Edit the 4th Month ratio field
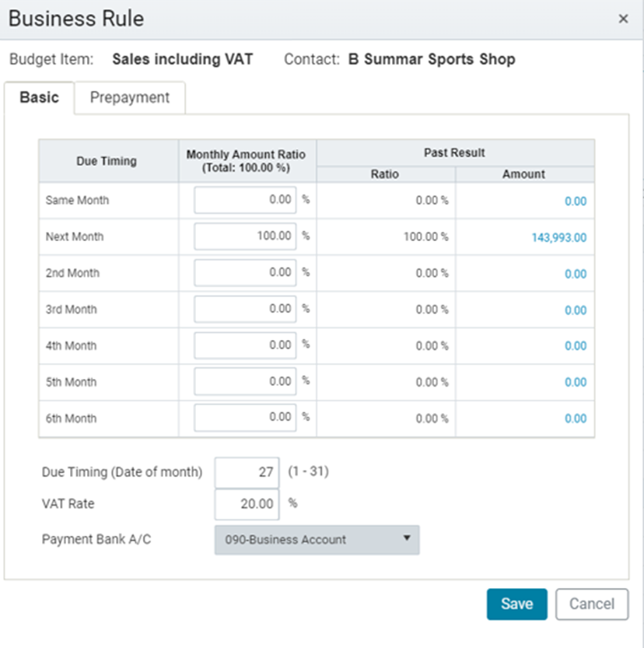The height and width of the screenshot is (648, 644). [245, 345]
